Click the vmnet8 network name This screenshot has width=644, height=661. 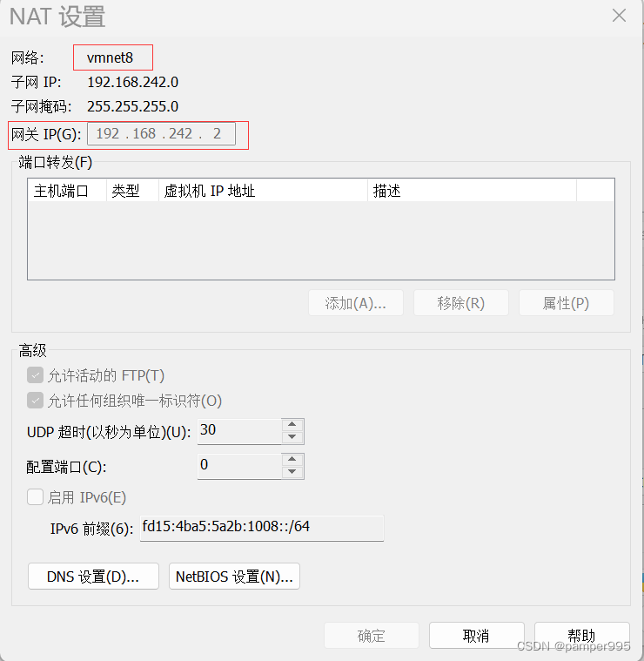[x=110, y=57]
